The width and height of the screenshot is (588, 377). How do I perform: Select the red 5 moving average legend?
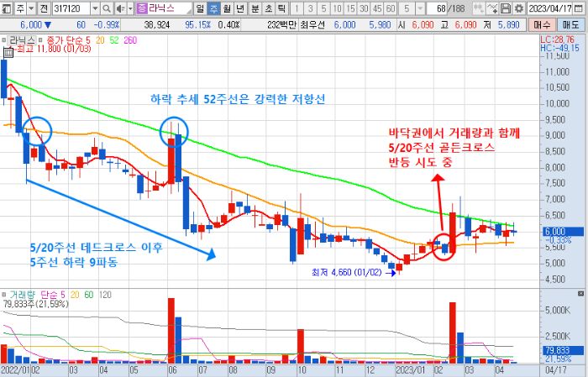pyautogui.click(x=87, y=40)
